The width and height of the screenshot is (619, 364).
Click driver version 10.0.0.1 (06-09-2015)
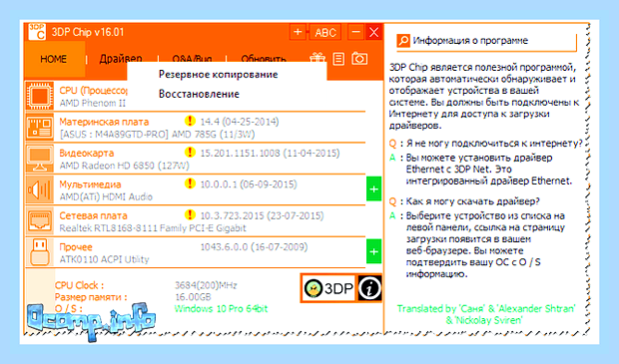(249, 184)
